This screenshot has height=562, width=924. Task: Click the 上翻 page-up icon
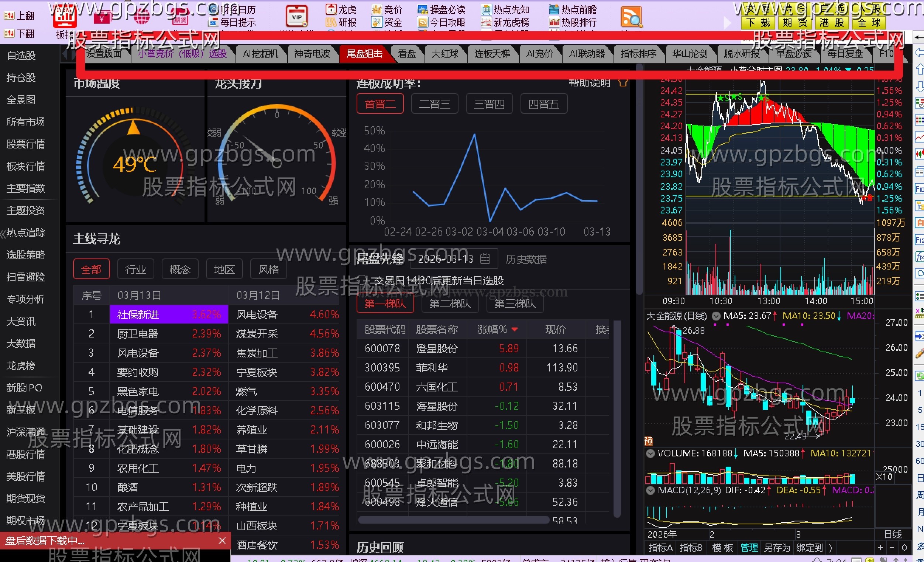click(x=9, y=16)
